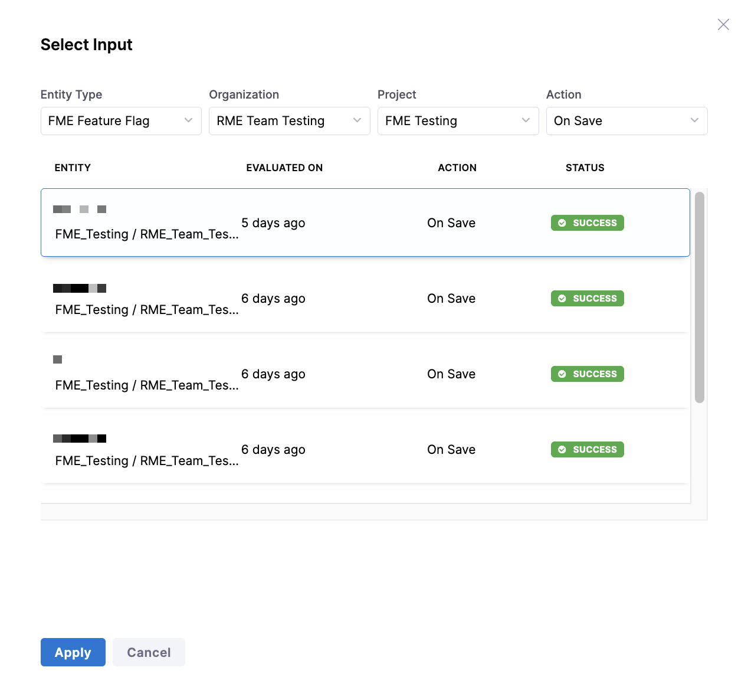Click the EVALUATED ON column header

[284, 168]
